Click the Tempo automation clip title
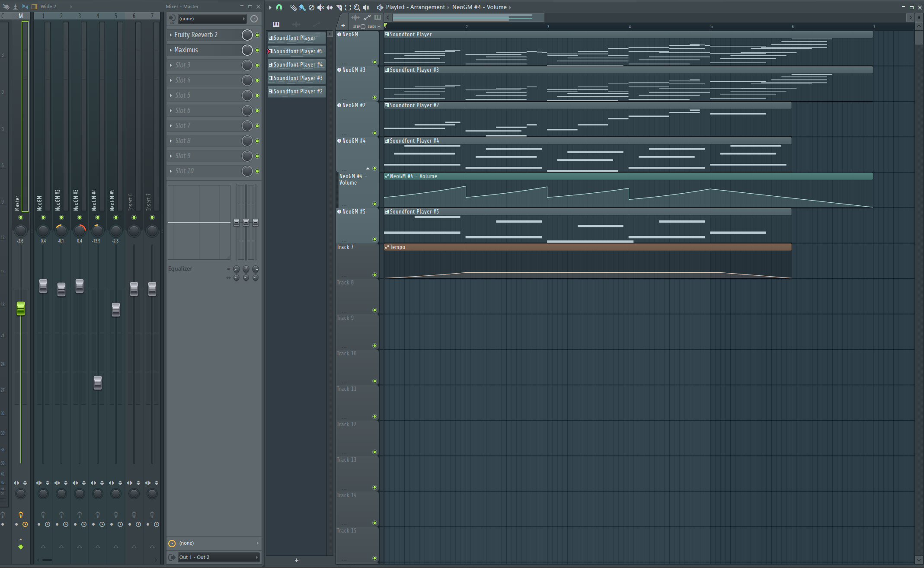The height and width of the screenshot is (568, 924). [397, 247]
